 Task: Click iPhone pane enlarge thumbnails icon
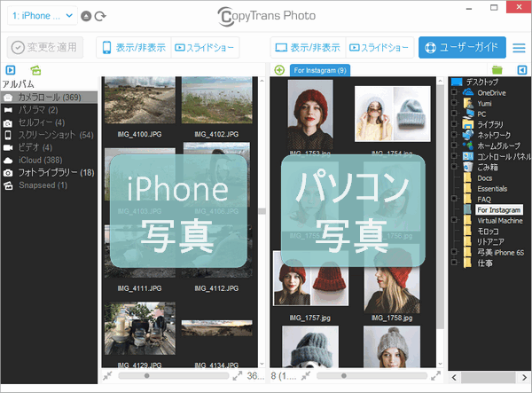click(238, 375)
